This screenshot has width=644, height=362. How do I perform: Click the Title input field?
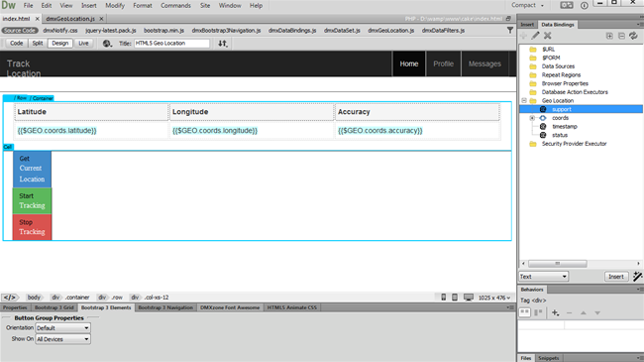click(x=171, y=44)
